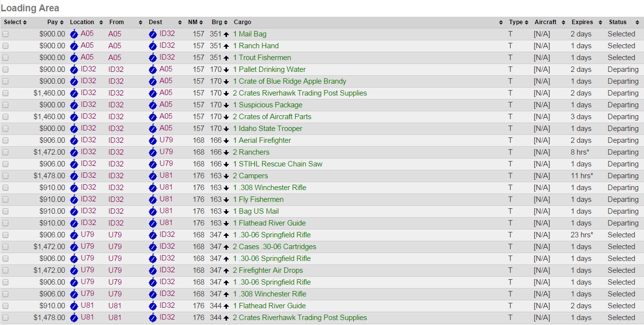Viewport: 644px width, 325px height.
Task: Click destination U81 icon on 2 Campers row
Action: (x=153, y=176)
